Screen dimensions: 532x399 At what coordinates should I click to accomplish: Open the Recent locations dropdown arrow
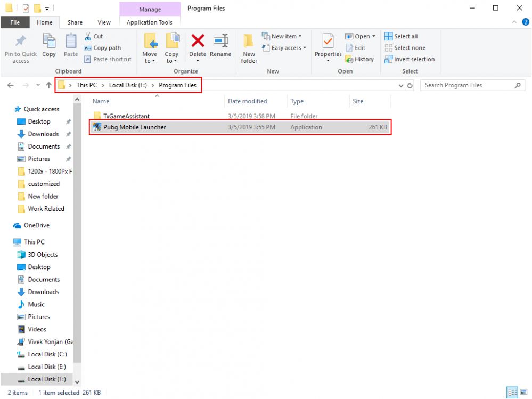[38, 85]
